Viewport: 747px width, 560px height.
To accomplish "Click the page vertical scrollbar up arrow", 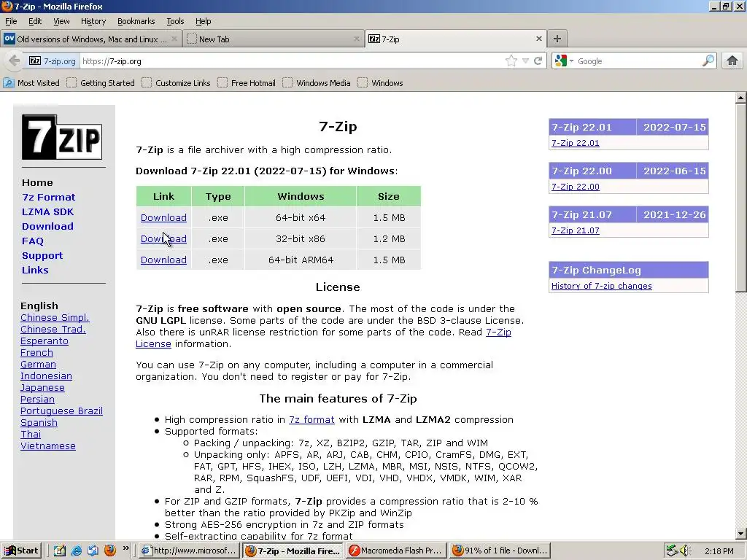I will (740, 98).
